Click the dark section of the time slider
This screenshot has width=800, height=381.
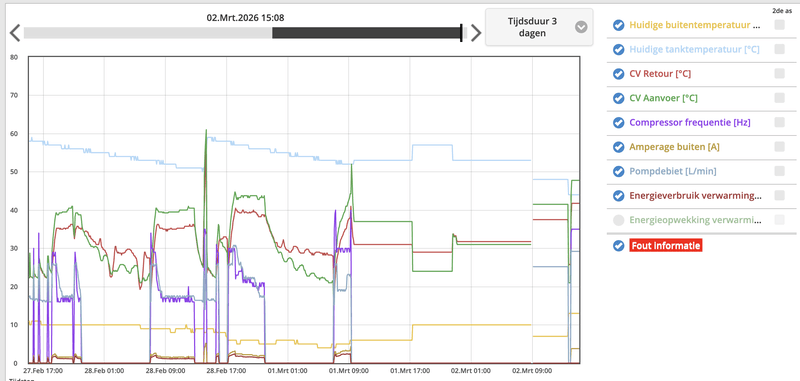[366, 33]
